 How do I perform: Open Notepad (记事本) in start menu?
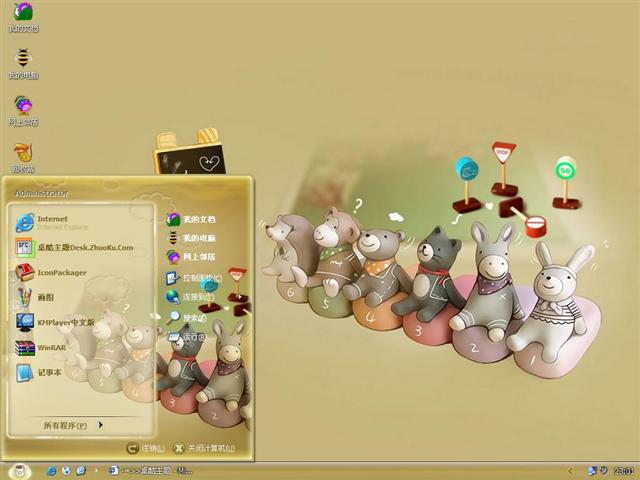tap(39, 373)
